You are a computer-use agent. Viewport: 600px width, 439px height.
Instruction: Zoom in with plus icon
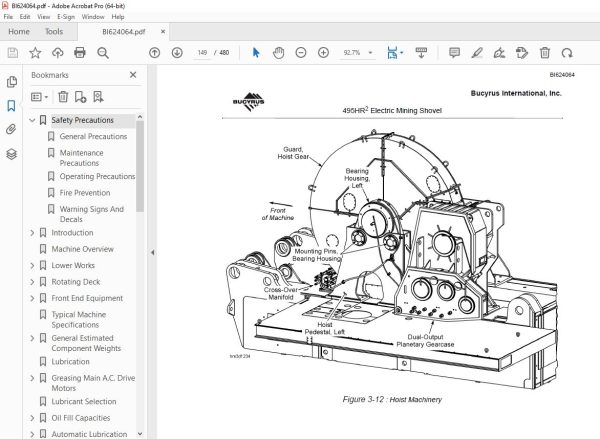tap(323, 52)
